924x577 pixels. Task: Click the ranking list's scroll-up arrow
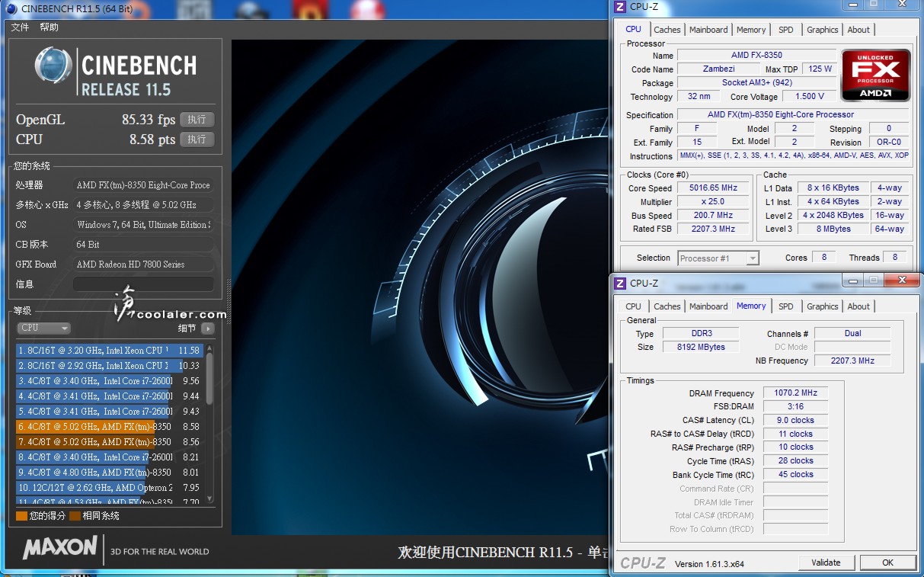(209, 348)
